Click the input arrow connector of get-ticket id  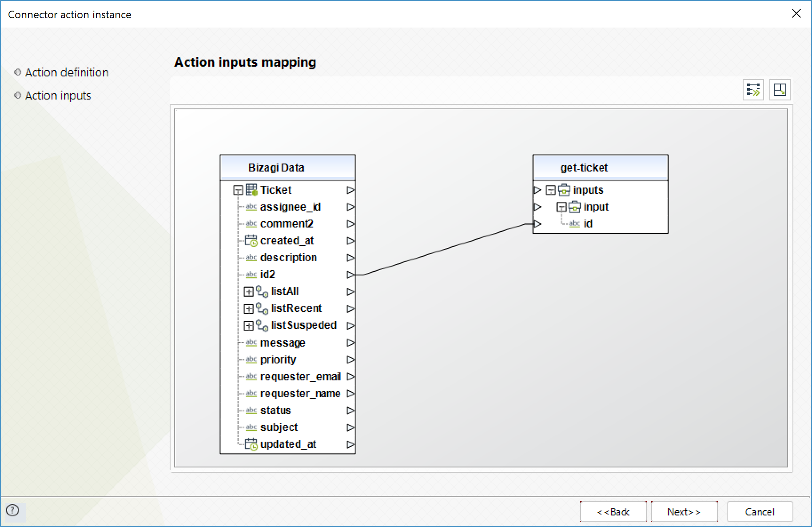click(x=537, y=224)
